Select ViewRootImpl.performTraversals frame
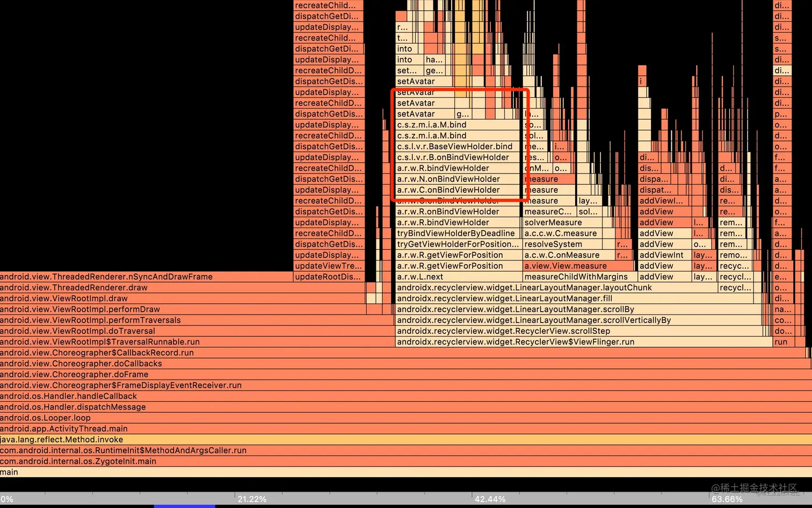The height and width of the screenshot is (508, 812). (x=197, y=320)
